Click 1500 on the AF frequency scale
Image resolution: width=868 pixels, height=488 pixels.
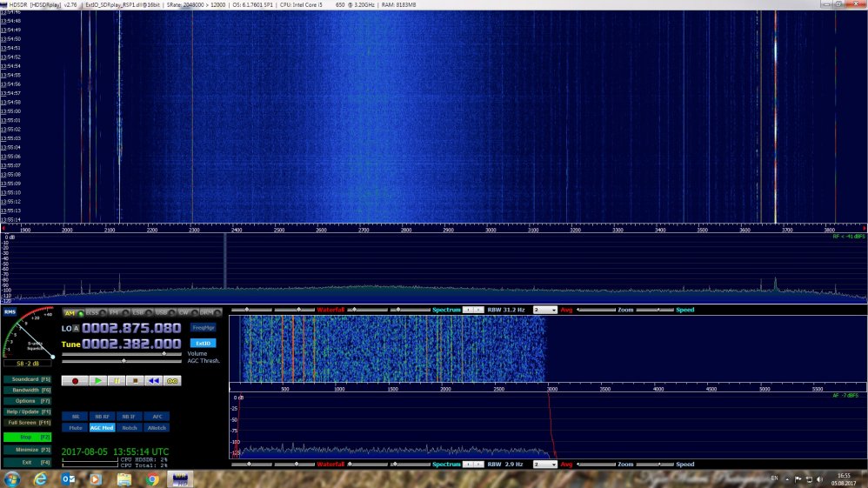392,389
